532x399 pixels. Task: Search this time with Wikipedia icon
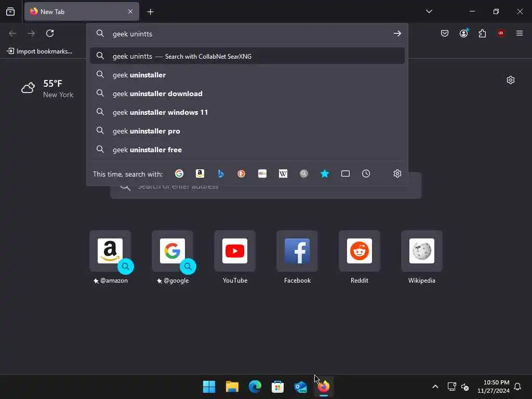click(x=283, y=174)
